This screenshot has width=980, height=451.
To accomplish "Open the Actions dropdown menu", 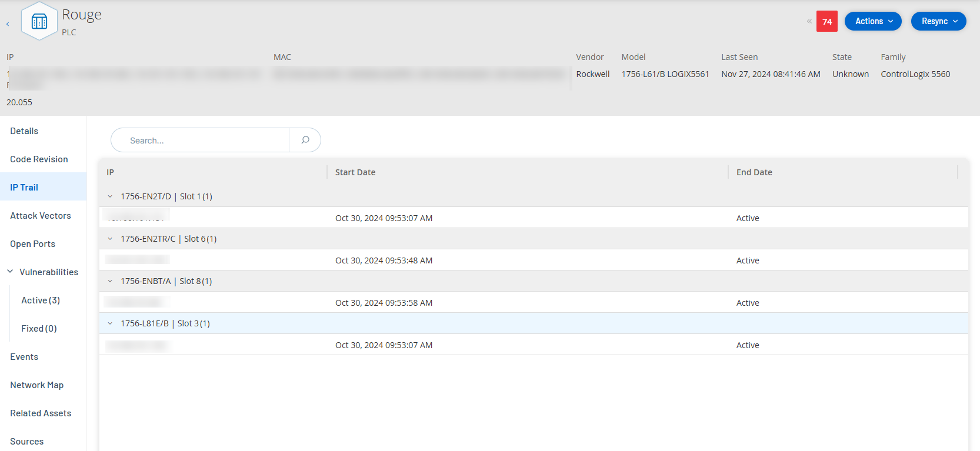I will (873, 21).
